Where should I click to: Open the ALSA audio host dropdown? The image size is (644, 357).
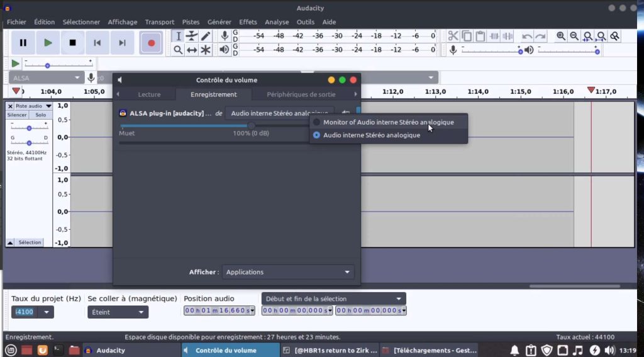(x=46, y=77)
